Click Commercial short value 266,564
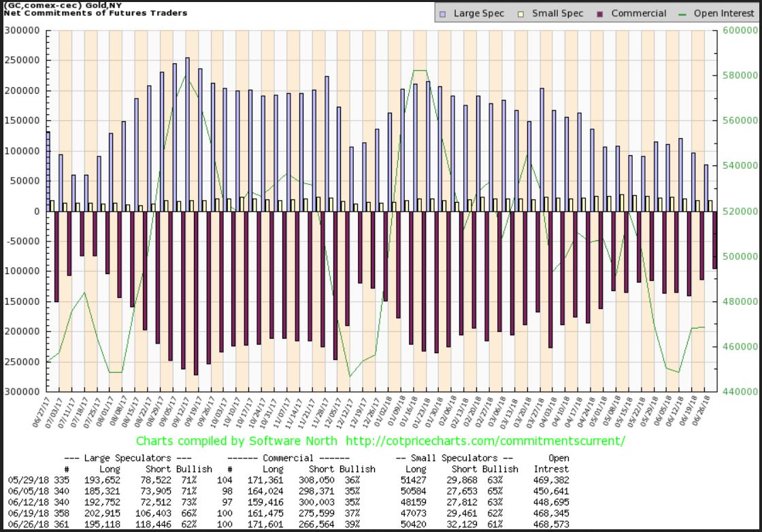The image size is (762, 532). tap(316, 525)
